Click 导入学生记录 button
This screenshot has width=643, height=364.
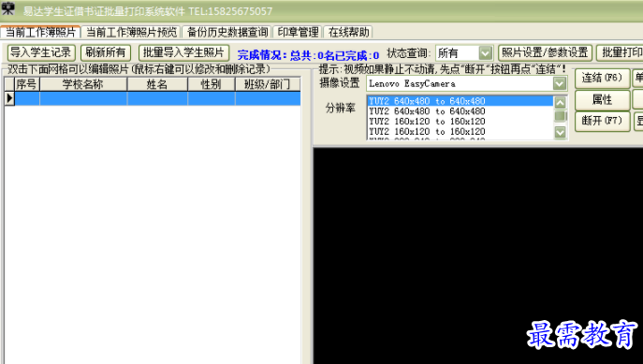tap(41, 52)
